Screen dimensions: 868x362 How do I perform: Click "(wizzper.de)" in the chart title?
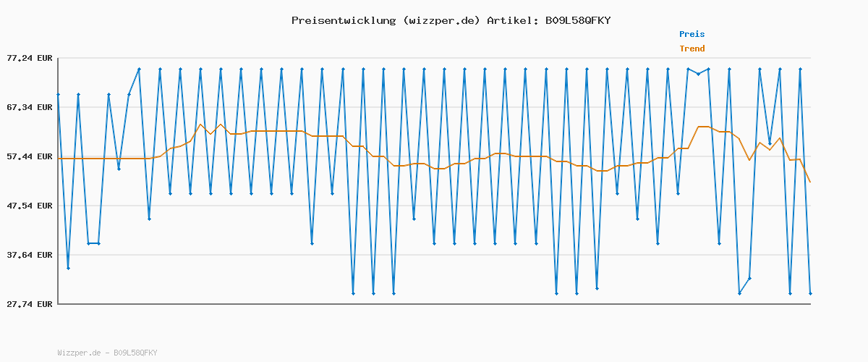pos(441,20)
